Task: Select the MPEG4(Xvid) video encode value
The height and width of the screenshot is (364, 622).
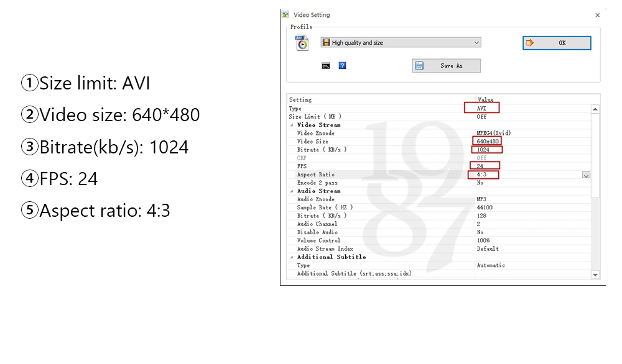Action: 494,133
